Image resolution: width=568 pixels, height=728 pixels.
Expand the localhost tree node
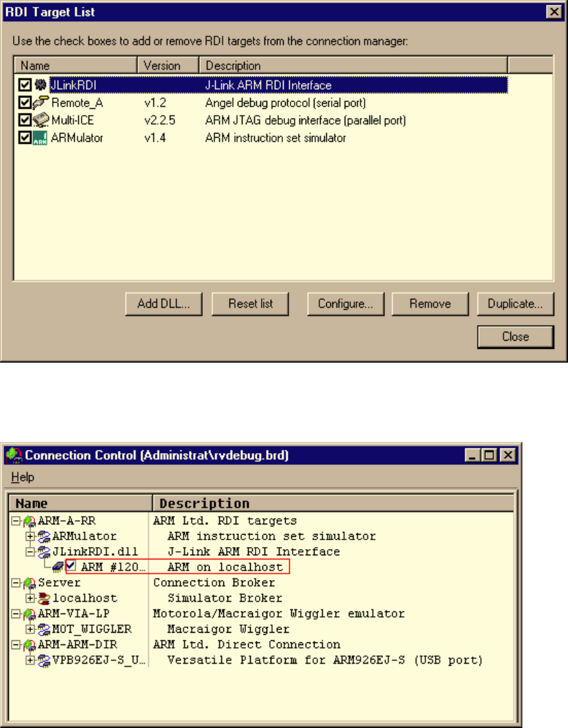(x=30, y=598)
